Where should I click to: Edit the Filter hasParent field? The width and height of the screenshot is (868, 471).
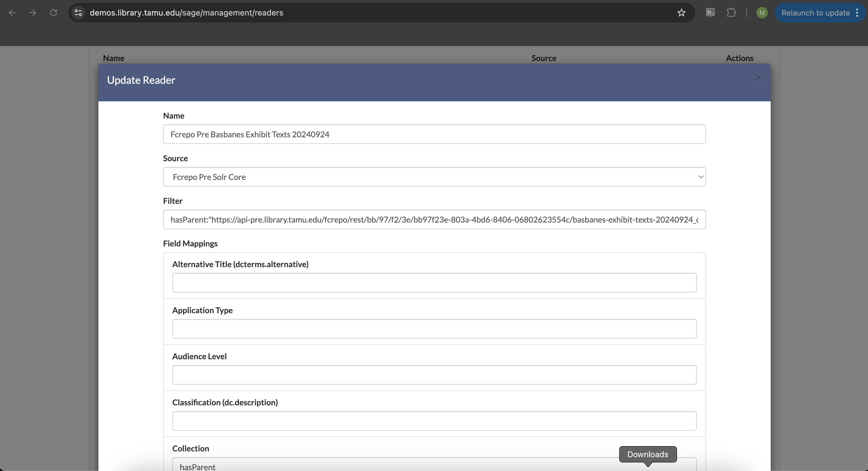[434, 219]
